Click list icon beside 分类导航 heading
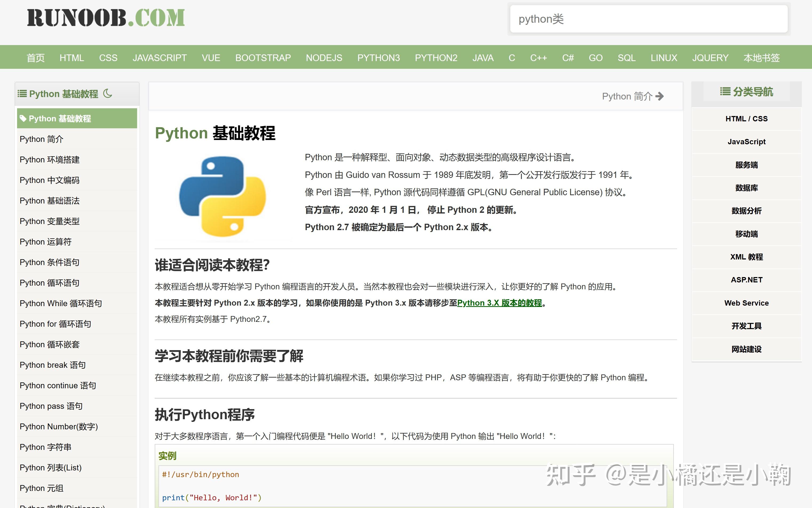The image size is (812, 508). point(725,91)
